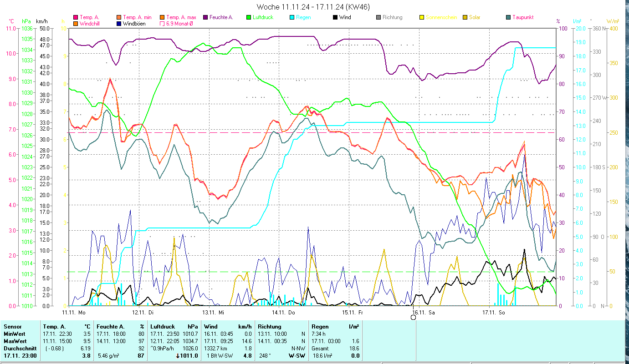Select the minimum pressure value 1010.7
629x364 pixels.
190,334
